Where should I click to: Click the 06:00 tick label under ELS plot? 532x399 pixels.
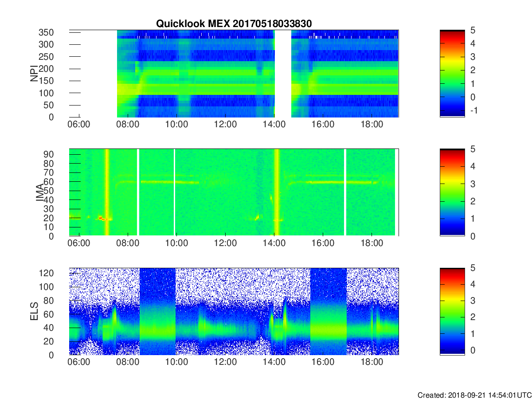tap(79, 363)
